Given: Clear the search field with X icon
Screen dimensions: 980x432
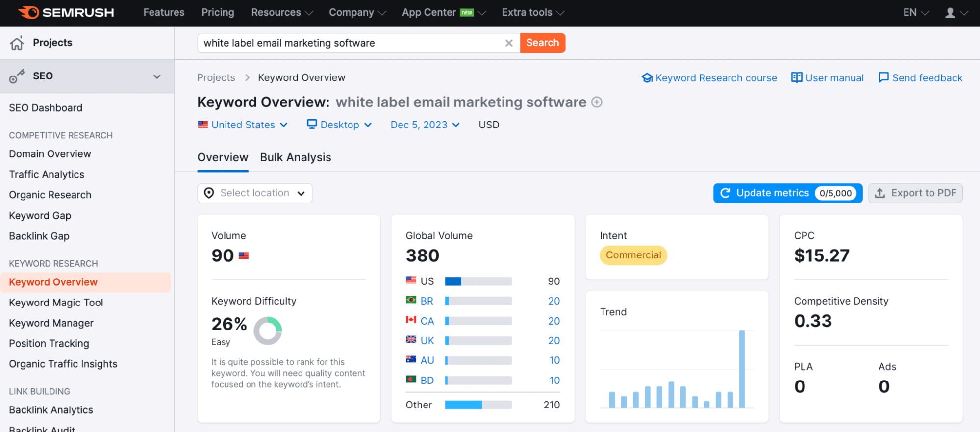Looking at the screenshot, I should (509, 43).
